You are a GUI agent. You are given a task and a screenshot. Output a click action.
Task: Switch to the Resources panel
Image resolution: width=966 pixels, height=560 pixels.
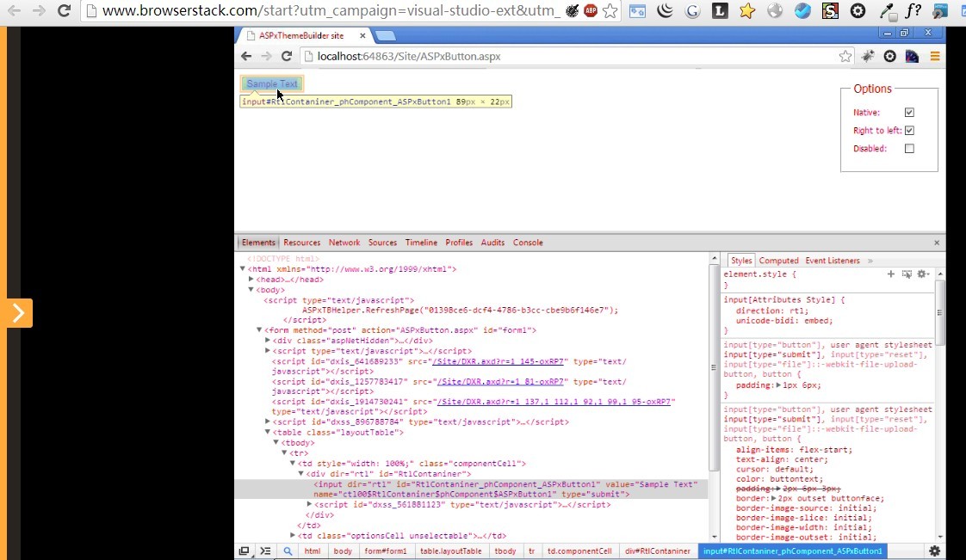302,243
